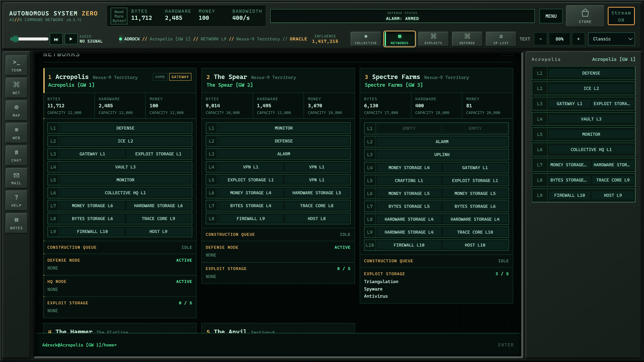Open the MAIL sidebar icon
This screenshot has height=362, width=644.
(16, 178)
